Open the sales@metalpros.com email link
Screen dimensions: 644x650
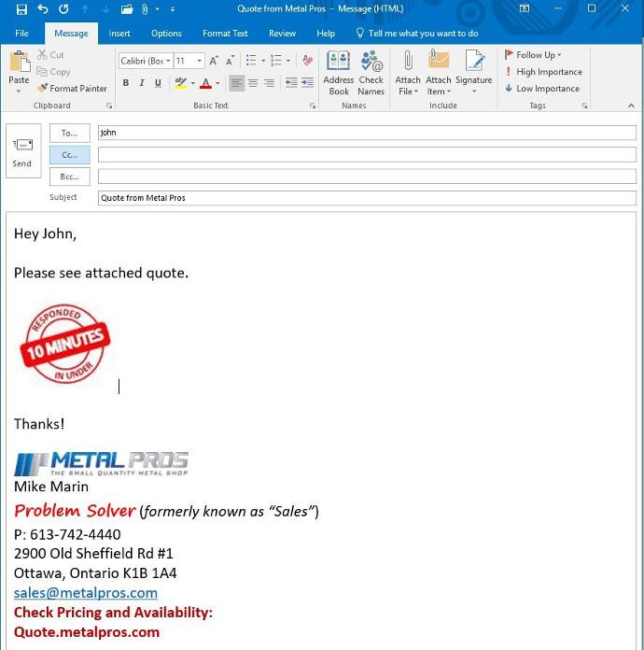(x=85, y=593)
